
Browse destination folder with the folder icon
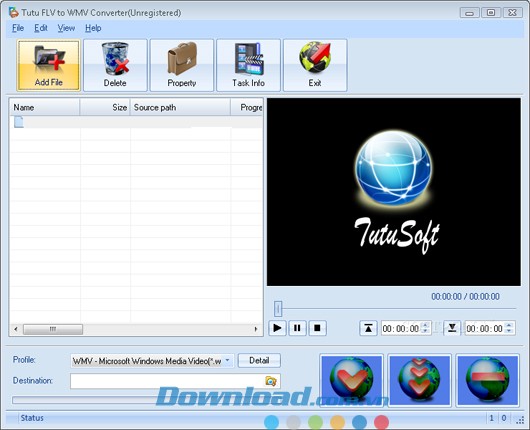(271, 381)
